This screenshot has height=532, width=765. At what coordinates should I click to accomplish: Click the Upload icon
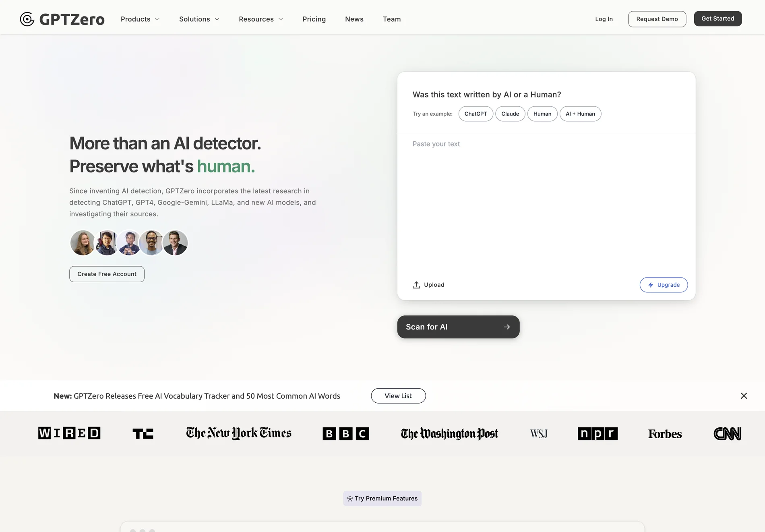pyautogui.click(x=416, y=285)
